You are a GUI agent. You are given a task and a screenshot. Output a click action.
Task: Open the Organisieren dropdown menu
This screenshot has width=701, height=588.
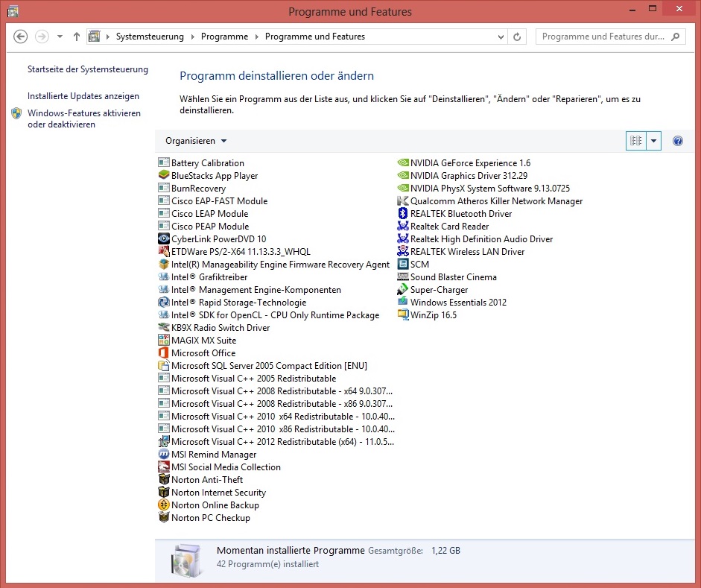(x=196, y=141)
